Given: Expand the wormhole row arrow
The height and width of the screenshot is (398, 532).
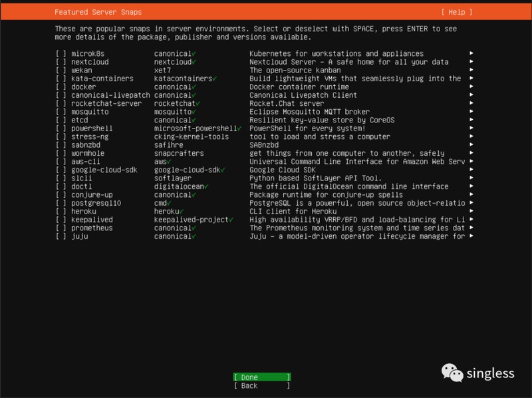Looking at the screenshot, I should (471, 153).
